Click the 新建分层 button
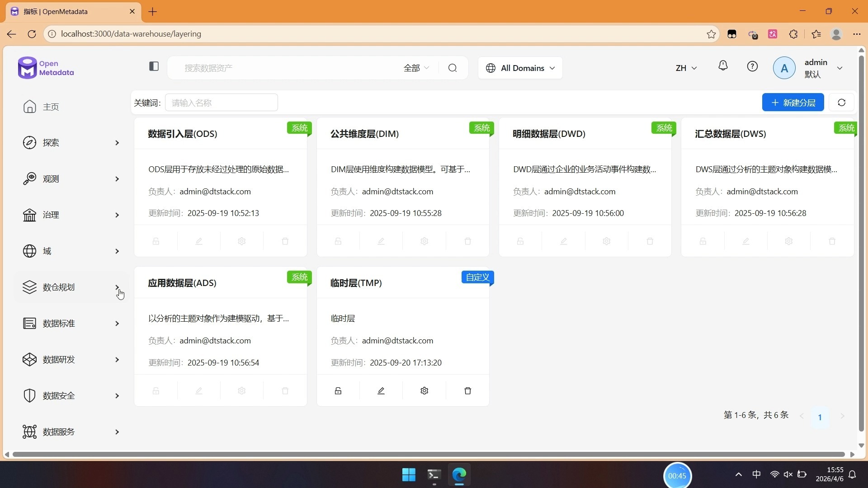The image size is (868, 488). click(x=793, y=103)
